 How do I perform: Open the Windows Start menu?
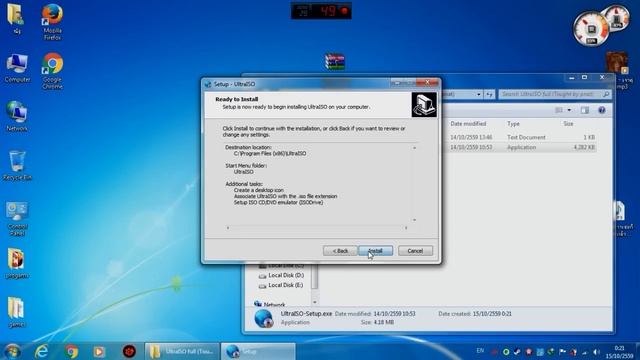12,351
